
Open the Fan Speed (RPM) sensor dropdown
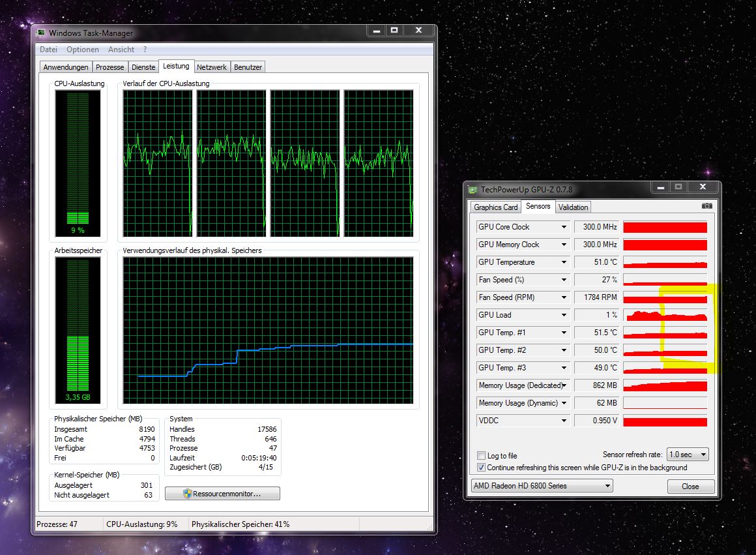point(564,297)
